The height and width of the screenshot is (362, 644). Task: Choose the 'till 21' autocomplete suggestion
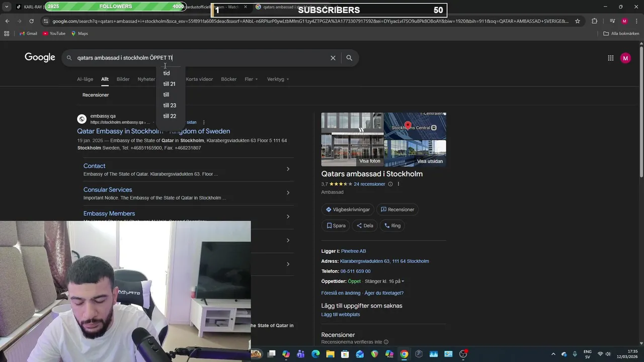click(x=169, y=84)
